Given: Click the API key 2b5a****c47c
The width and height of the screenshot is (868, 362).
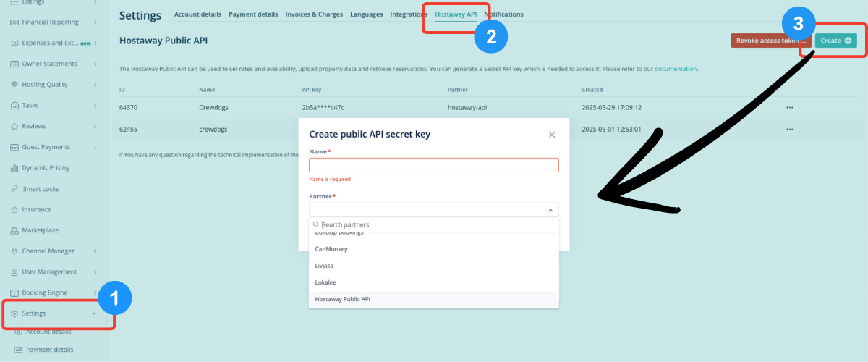Looking at the screenshot, I should 323,108.
